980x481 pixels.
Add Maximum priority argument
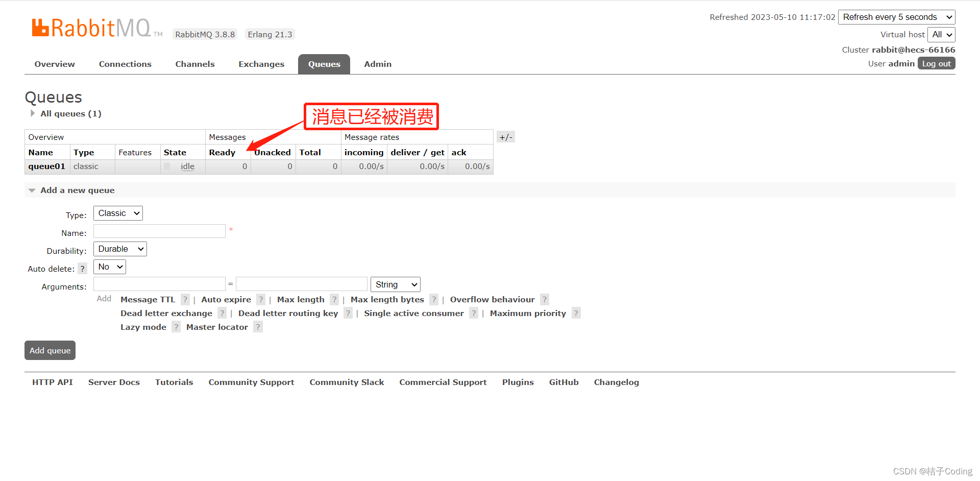tap(528, 314)
